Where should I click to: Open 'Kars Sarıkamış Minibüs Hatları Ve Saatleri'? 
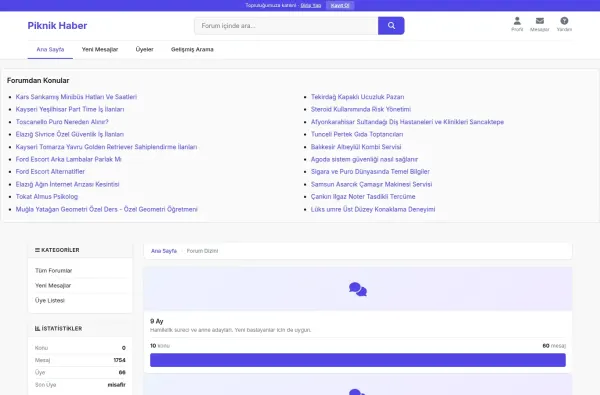point(76,97)
